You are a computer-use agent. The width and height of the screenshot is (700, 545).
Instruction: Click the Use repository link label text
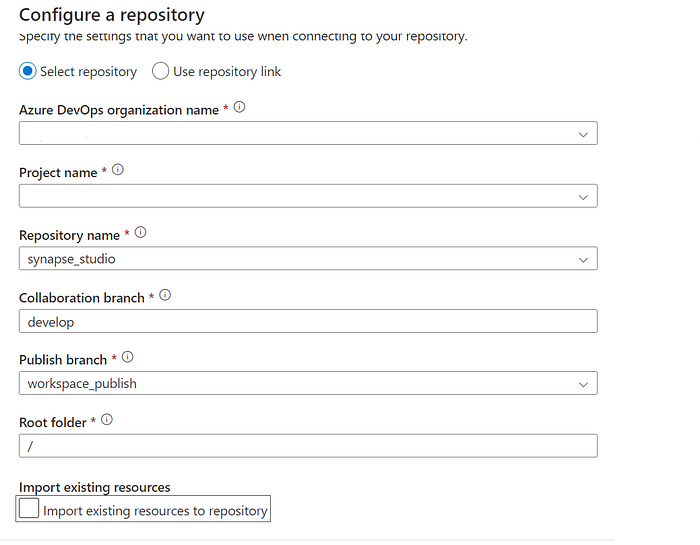pyautogui.click(x=227, y=71)
